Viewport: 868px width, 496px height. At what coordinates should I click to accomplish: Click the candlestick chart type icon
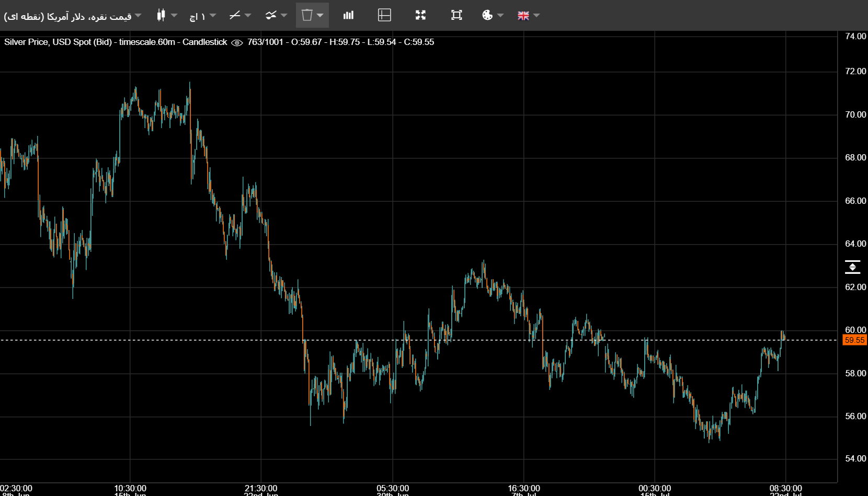click(x=161, y=15)
